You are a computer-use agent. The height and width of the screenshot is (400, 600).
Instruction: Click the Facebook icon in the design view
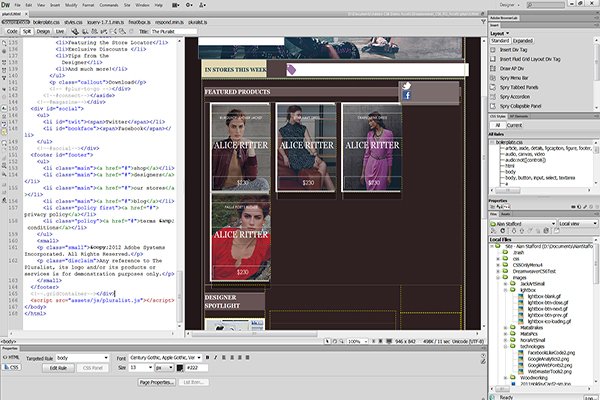tap(406, 95)
